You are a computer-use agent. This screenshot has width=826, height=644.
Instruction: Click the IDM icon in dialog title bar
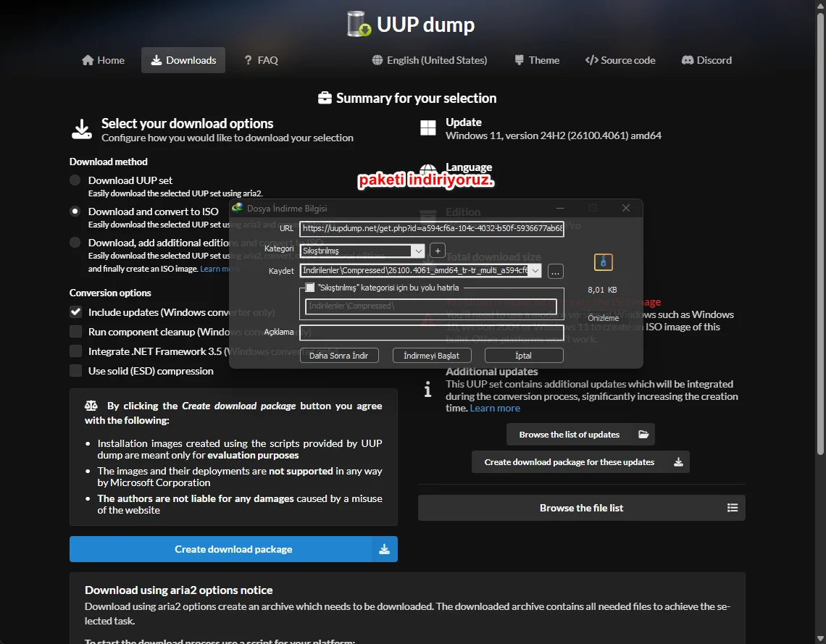click(238, 208)
